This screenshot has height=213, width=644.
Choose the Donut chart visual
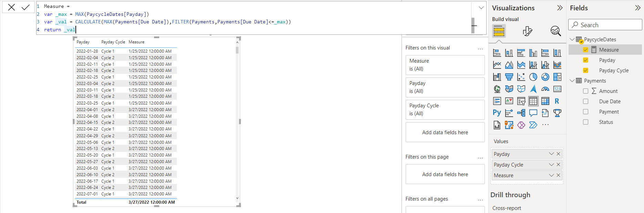tap(545, 77)
